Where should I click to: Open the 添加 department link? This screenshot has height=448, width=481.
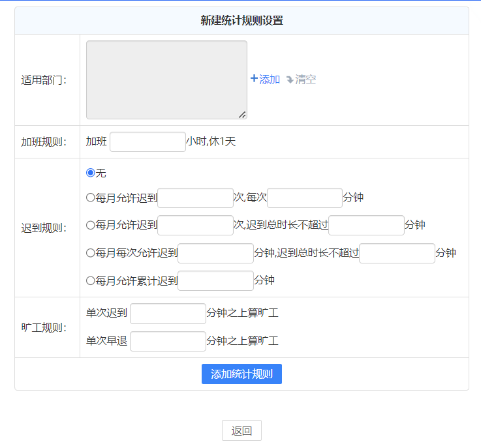click(x=270, y=80)
